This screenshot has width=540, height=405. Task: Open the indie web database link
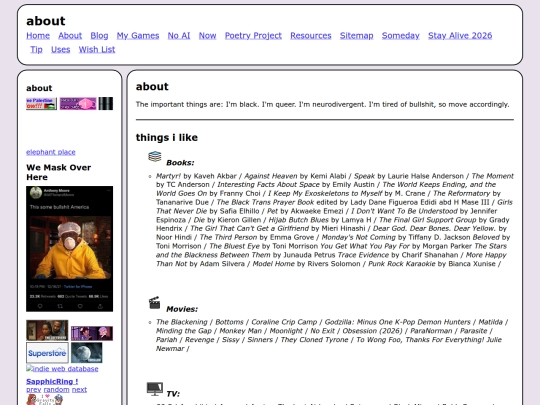pyautogui.click(x=62, y=368)
